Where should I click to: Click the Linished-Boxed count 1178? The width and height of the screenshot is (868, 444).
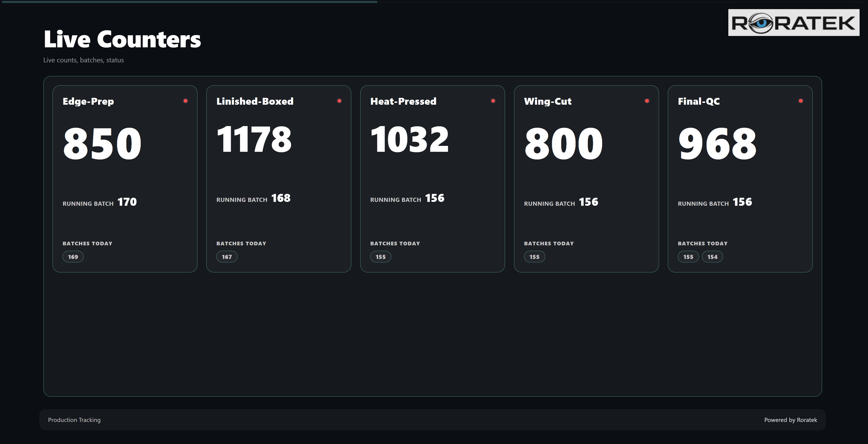pyautogui.click(x=254, y=139)
